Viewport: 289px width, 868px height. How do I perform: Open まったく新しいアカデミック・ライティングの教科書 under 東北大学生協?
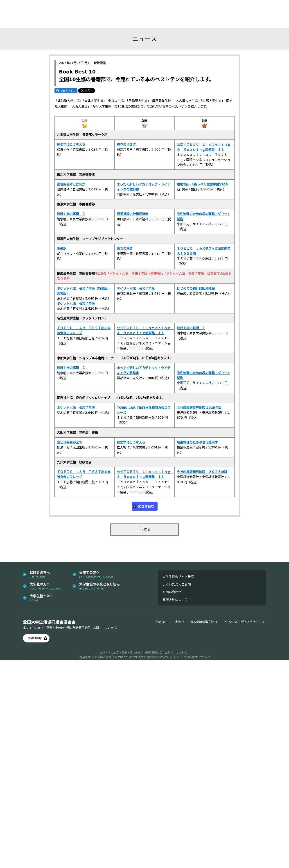[143, 187]
